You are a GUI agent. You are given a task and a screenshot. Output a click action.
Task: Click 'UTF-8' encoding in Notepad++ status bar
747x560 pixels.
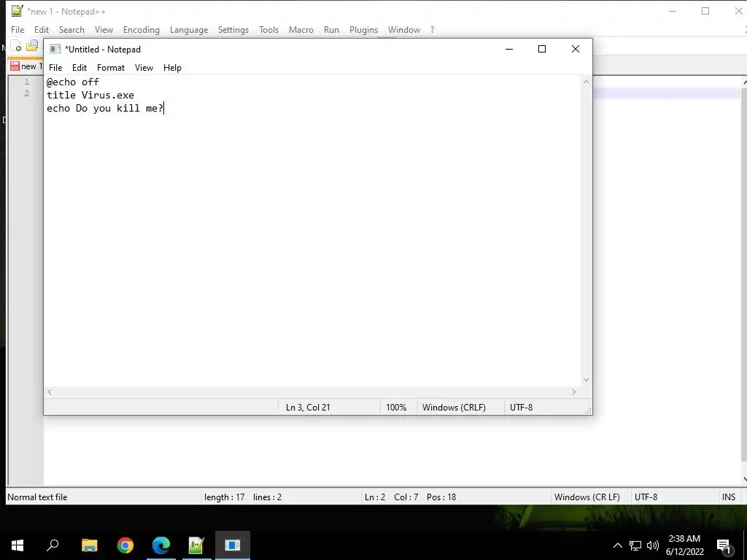[x=646, y=497]
